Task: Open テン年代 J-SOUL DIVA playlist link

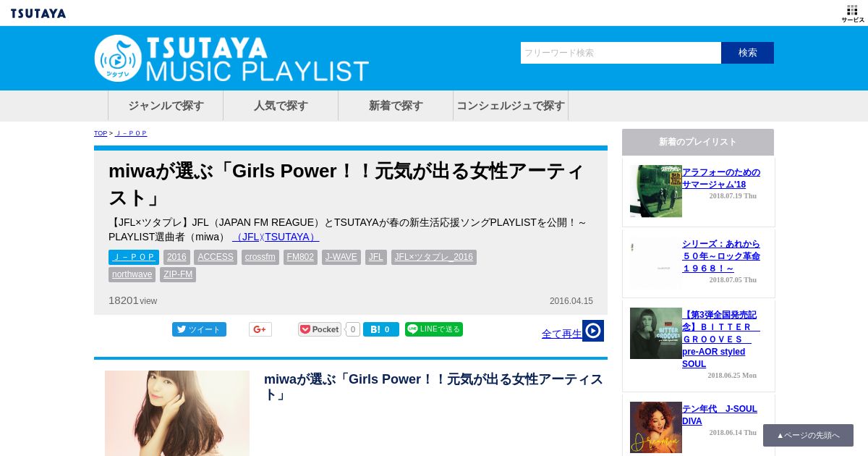Action: click(720, 415)
